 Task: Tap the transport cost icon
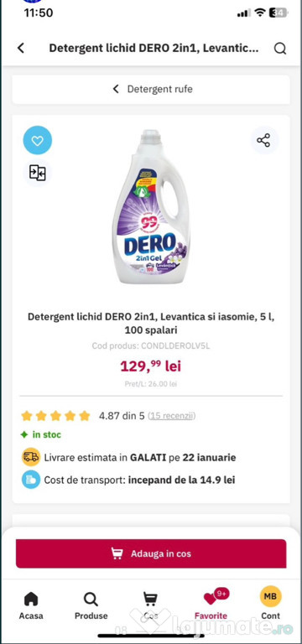tap(31, 480)
